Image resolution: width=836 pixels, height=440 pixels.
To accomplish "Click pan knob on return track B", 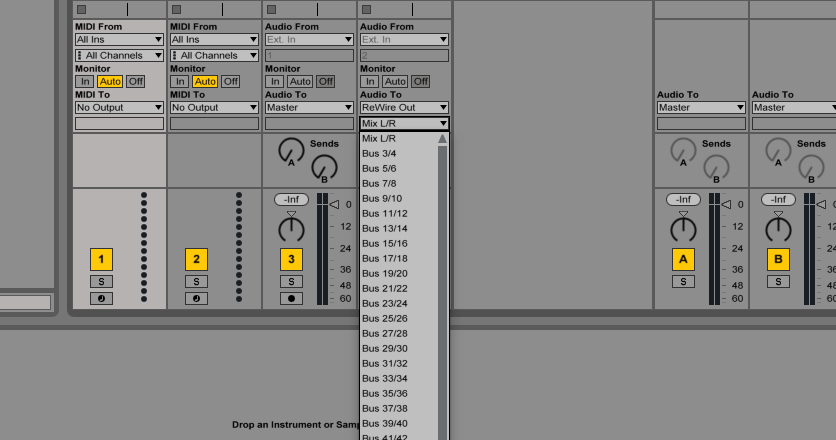I will [778, 228].
